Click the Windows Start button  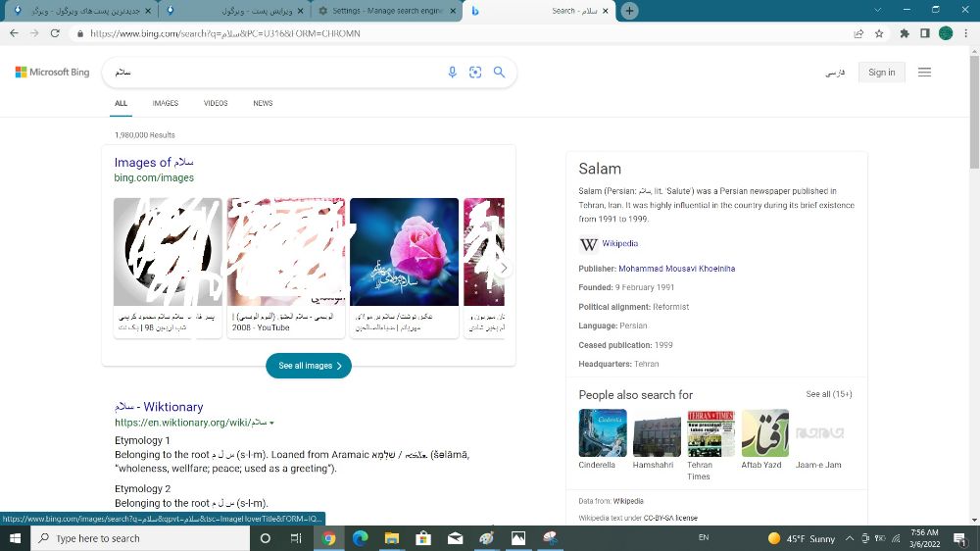[15, 538]
